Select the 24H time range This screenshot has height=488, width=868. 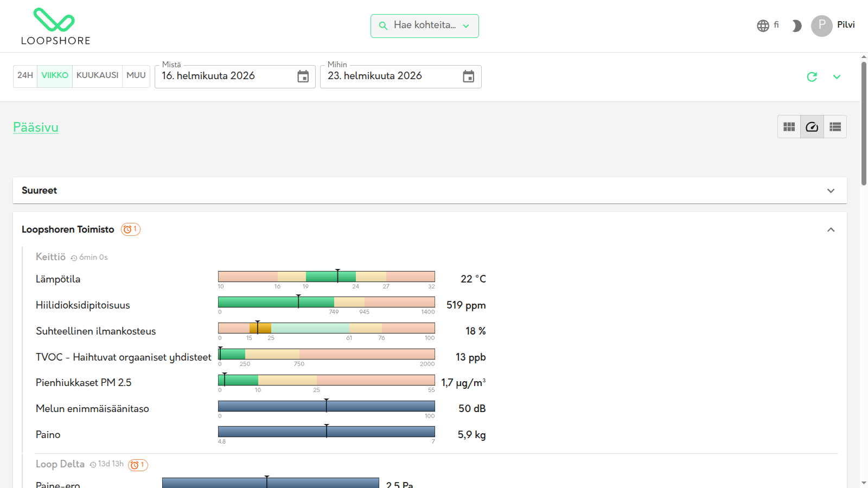pyautogui.click(x=25, y=75)
